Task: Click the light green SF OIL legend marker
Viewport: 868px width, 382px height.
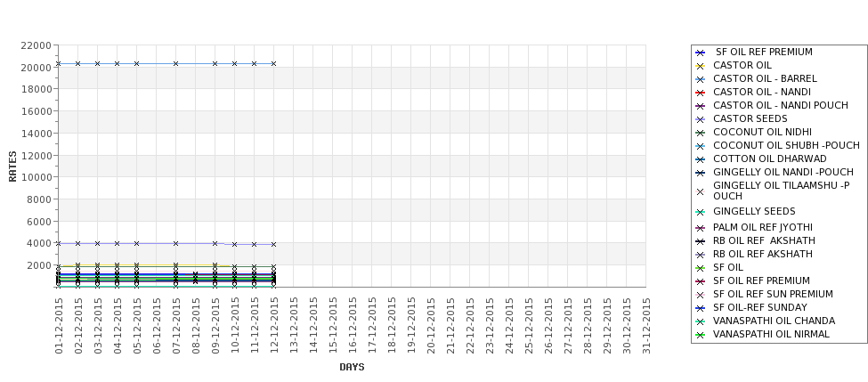Action: coord(700,268)
